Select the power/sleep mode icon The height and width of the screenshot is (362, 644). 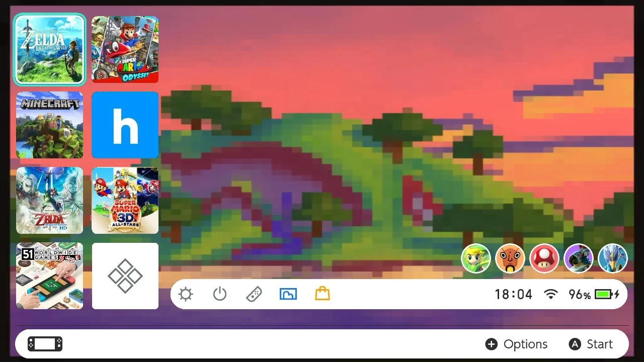pos(220,294)
